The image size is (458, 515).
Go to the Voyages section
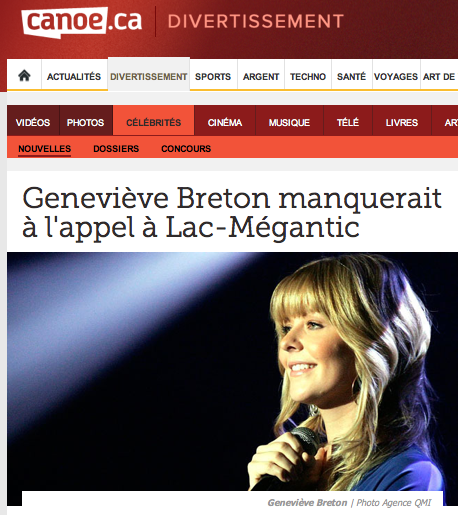click(396, 77)
